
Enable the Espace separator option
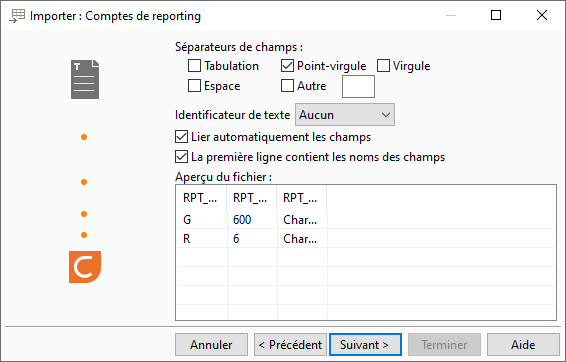(194, 86)
